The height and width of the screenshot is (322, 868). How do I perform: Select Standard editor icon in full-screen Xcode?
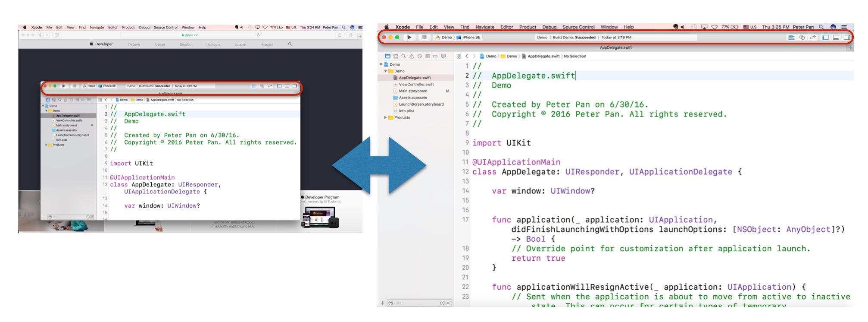point(791,38)
